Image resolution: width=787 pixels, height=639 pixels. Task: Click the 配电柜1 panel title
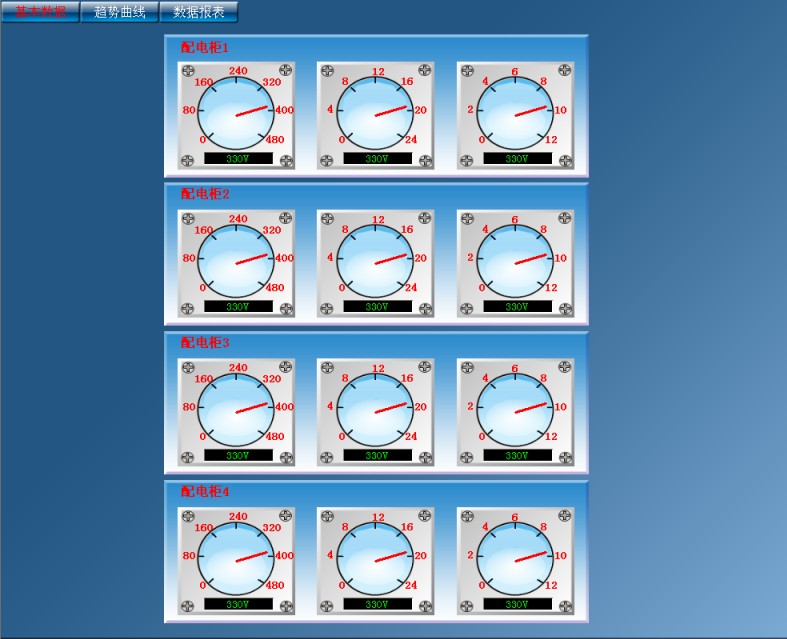point(205,47)
